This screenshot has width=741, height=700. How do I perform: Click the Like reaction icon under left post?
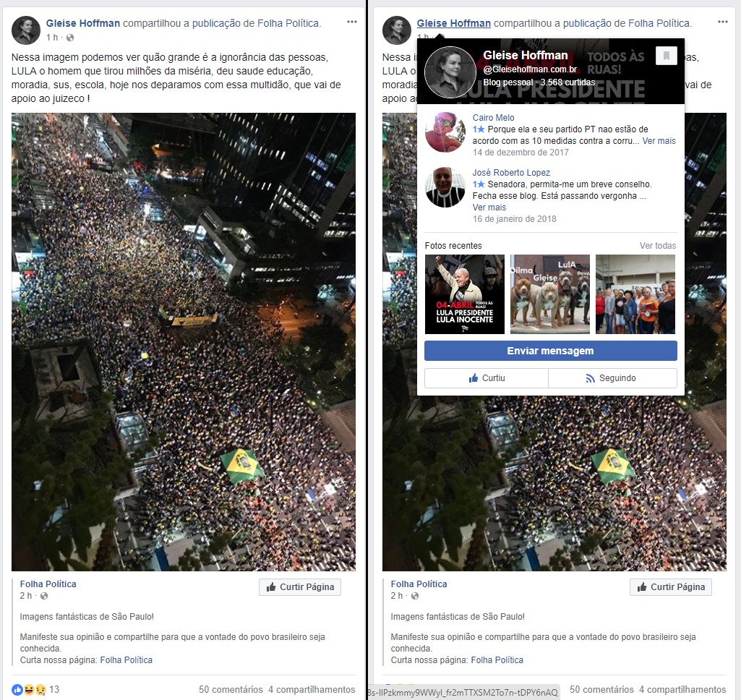pyautogui.click(x=17, y=689)
